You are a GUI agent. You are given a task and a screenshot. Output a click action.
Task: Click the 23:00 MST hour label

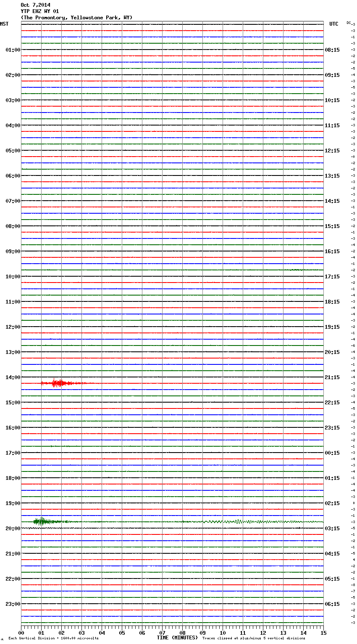[x=13, y=604]
